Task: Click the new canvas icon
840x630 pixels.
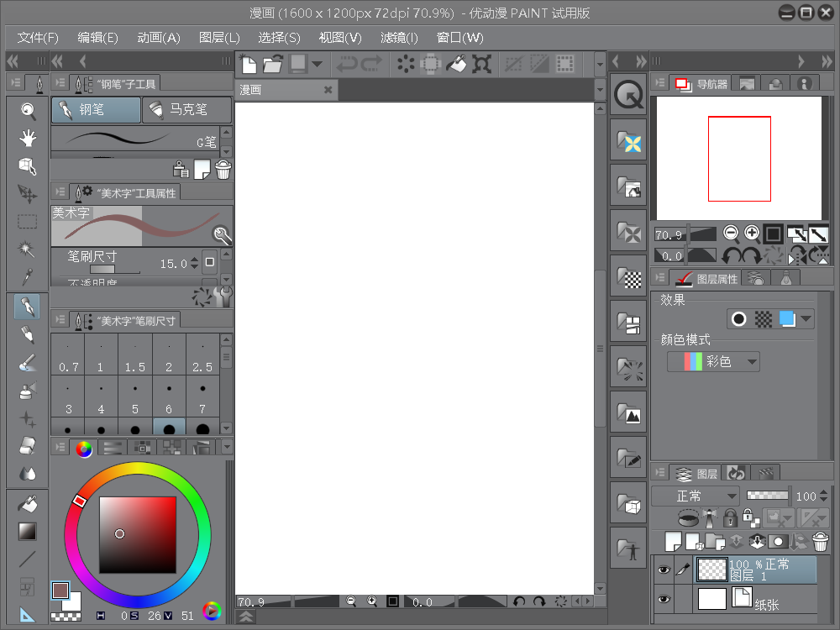Action: (249, 63)
